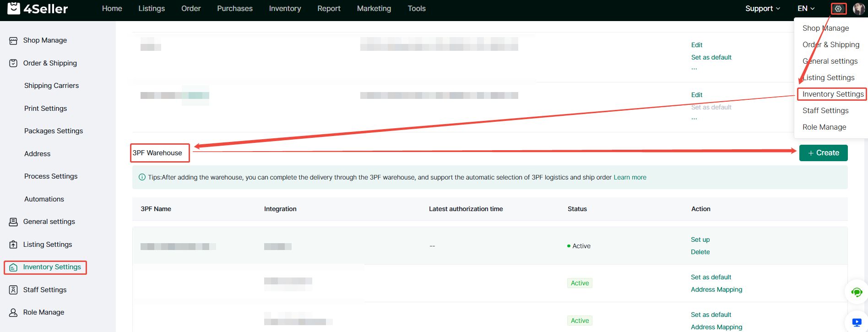
Task: Open Shipping Carriers in the sidebar
Action: pos(51,86)
